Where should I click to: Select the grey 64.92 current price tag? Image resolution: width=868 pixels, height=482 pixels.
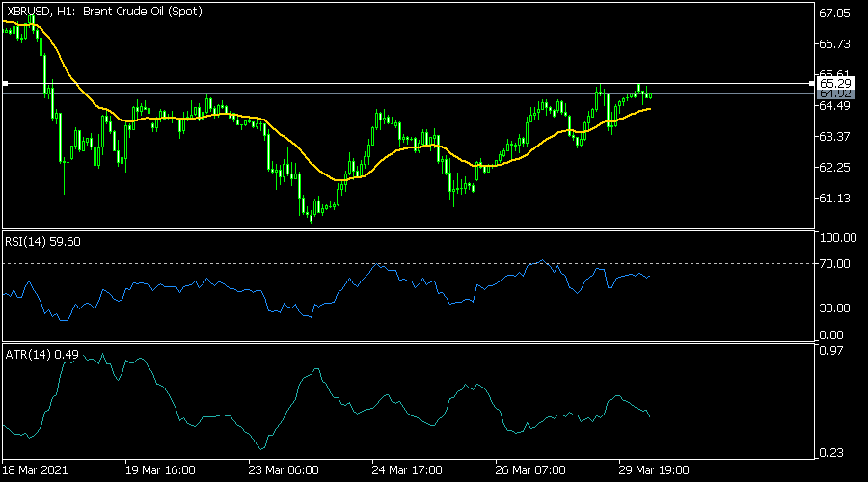pos(835,94)
